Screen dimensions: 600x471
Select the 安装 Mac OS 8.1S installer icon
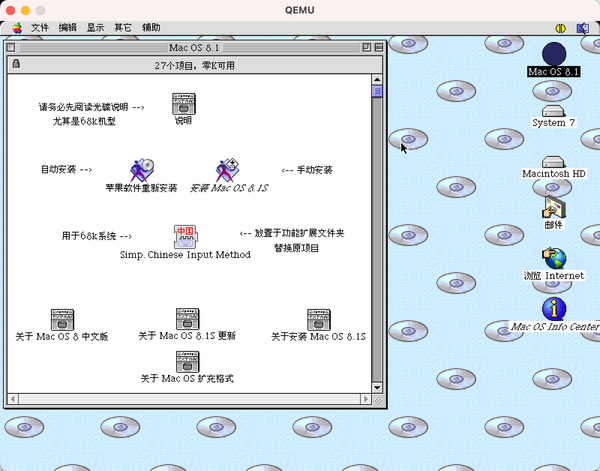coord(228,170)
